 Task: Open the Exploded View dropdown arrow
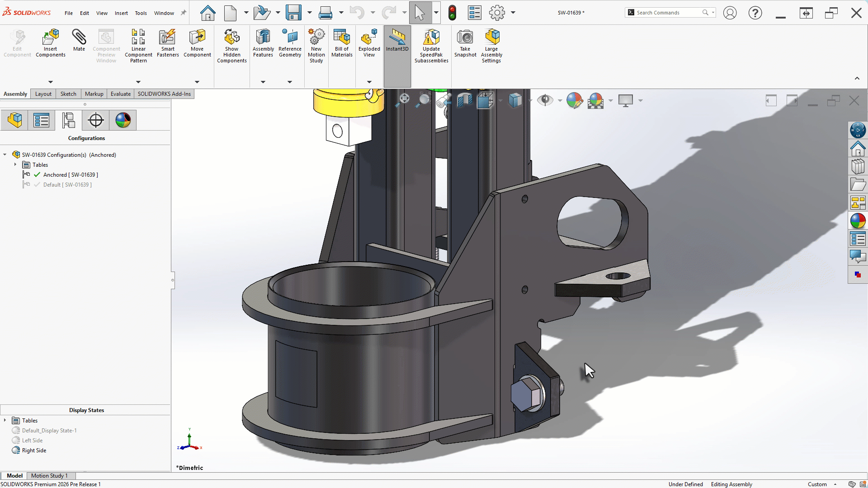pyautogui.click(x=369, y=82)
